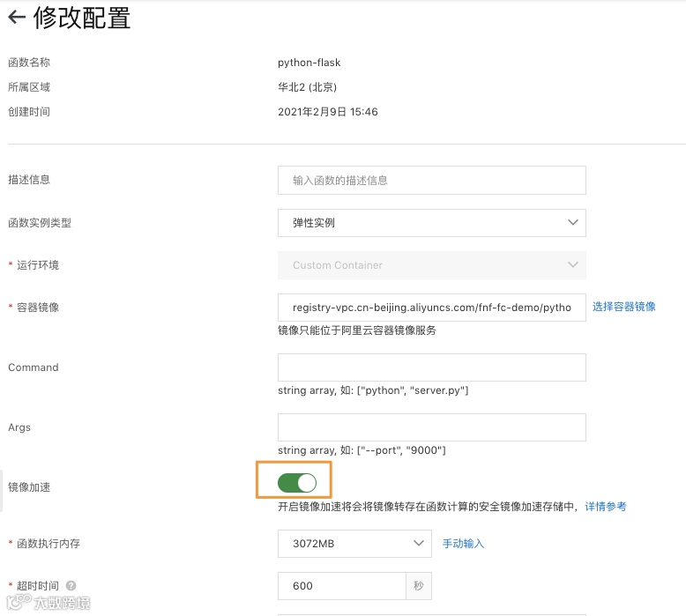Click the Args input field
Image resolution: width=686 pixels, height=616 pixels.
pos(432,427)
